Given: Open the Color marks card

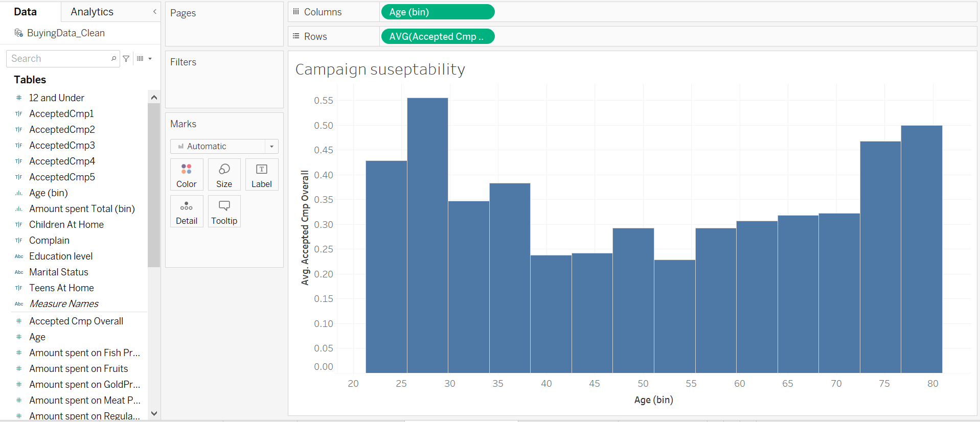Looking at the screenshot, I should click(187, 175).
